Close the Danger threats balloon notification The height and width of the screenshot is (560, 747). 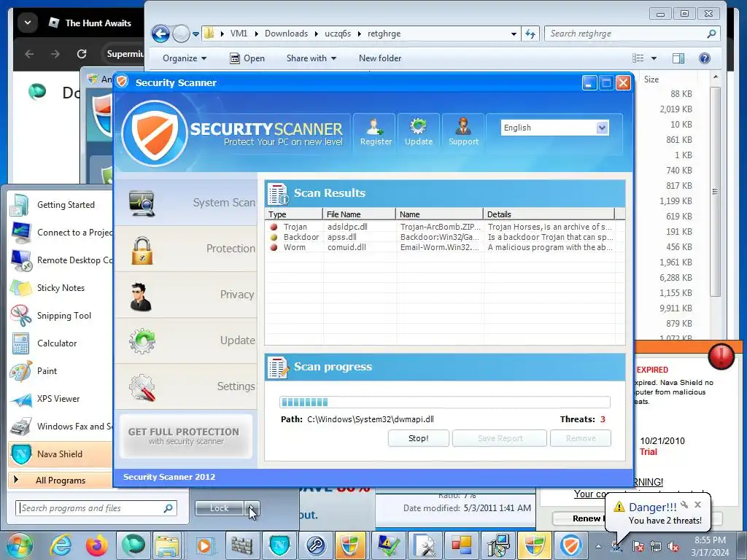click(698, 505)
